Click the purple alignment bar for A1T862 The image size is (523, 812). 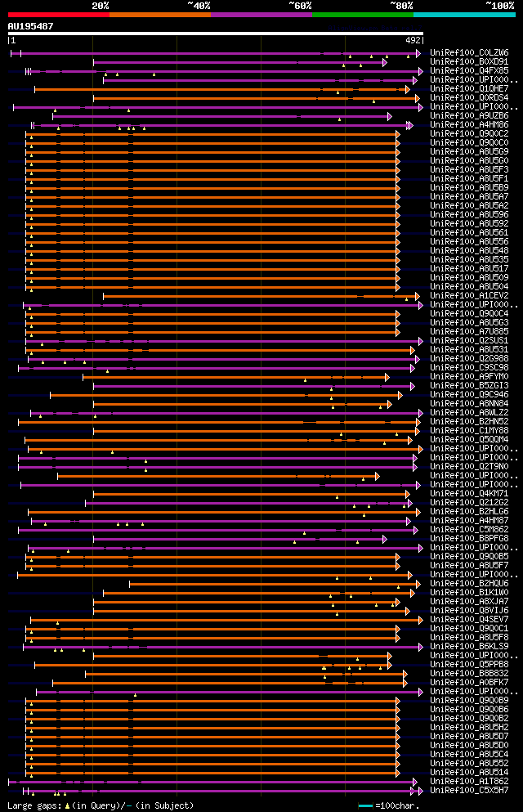click(x=213, y=782)
